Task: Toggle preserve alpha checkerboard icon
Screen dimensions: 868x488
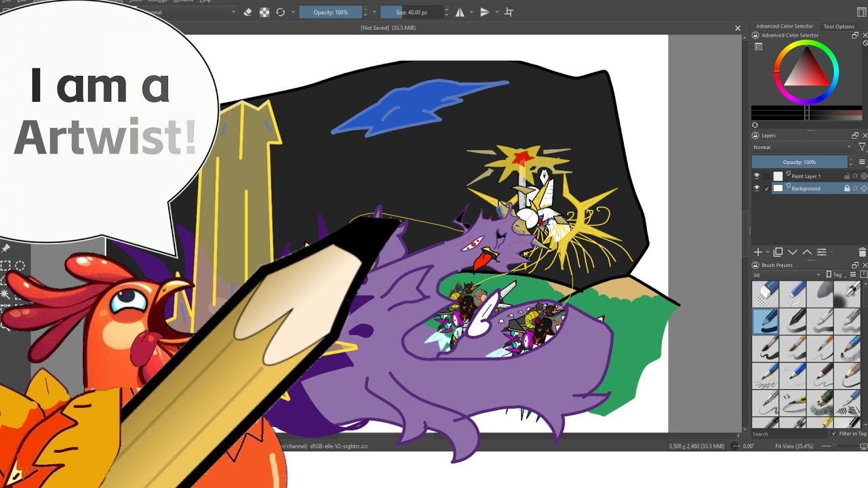Action: tap(264, 12)
